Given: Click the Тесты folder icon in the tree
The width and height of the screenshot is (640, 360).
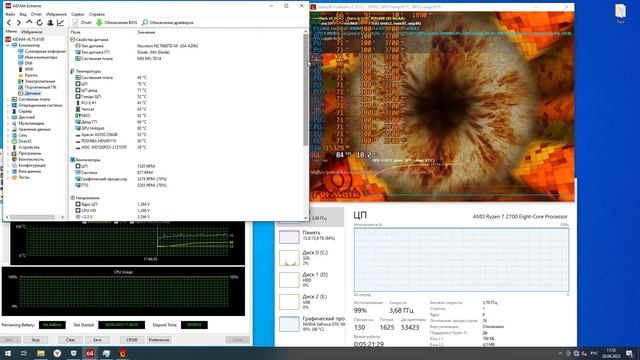Looking at the screenshot, I should [x=14, y=177].
